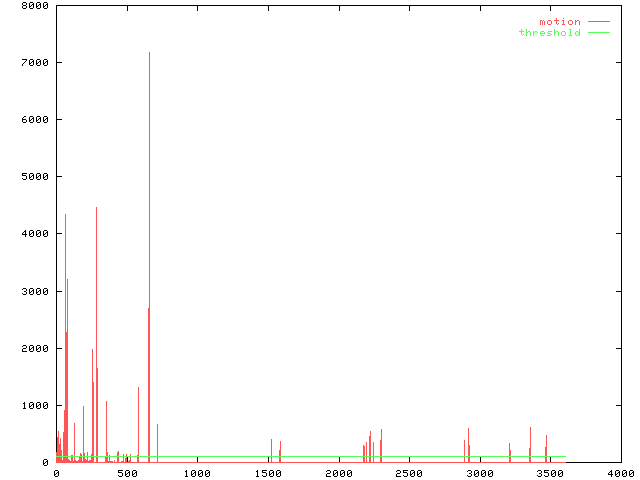The width and height of the screenshot is (640, 480).
Task: Select the red motion legend line sample
Action: click(x=598, y=21)
